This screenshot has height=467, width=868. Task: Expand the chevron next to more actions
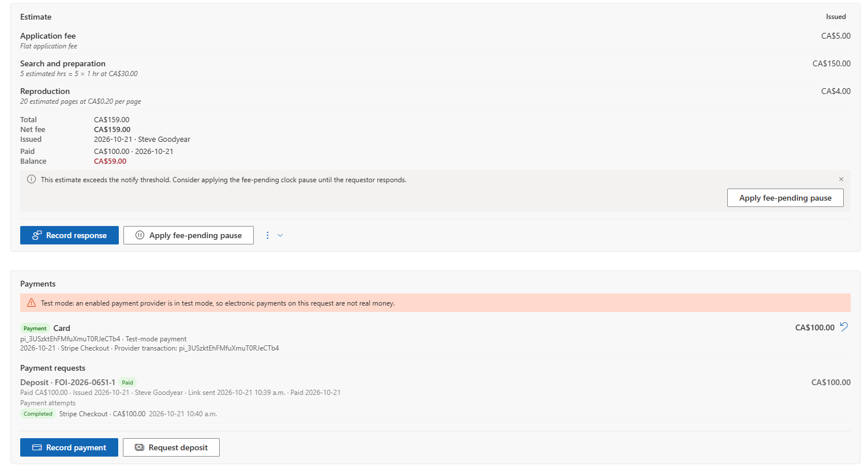click(x=280, y=235)
